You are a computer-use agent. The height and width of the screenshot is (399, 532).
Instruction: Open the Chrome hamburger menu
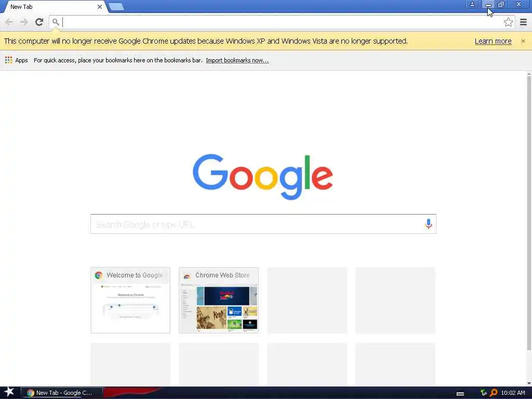[523, 22]
